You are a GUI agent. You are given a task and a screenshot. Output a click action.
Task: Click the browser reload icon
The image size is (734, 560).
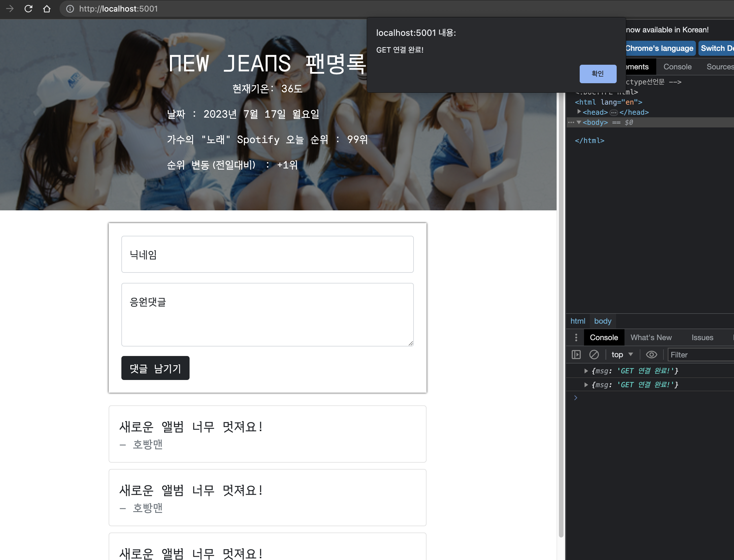click(28, 9)
